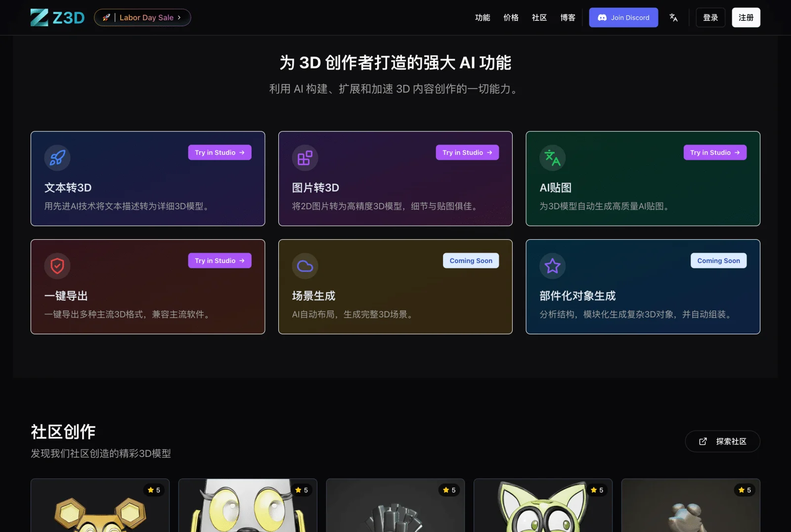Click the rocket icon on 文本转3D card
The height and width of the screenshot is (532, 791).
tap(57, 158)
